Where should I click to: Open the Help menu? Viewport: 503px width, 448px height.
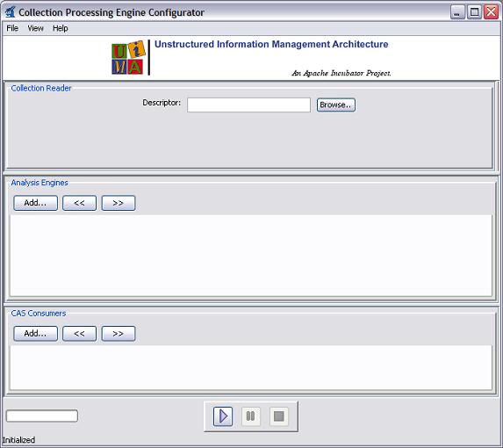point(61,28)
